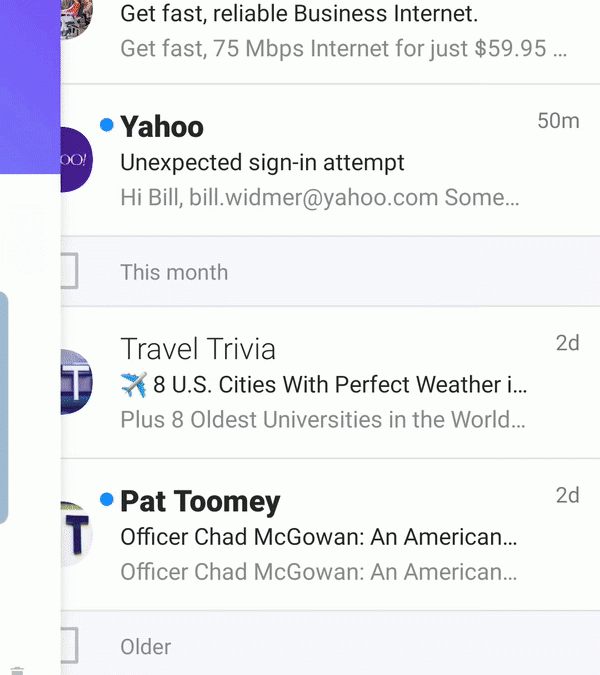Open Officer Chad McGowan email subject line

[x=318, y=537]
